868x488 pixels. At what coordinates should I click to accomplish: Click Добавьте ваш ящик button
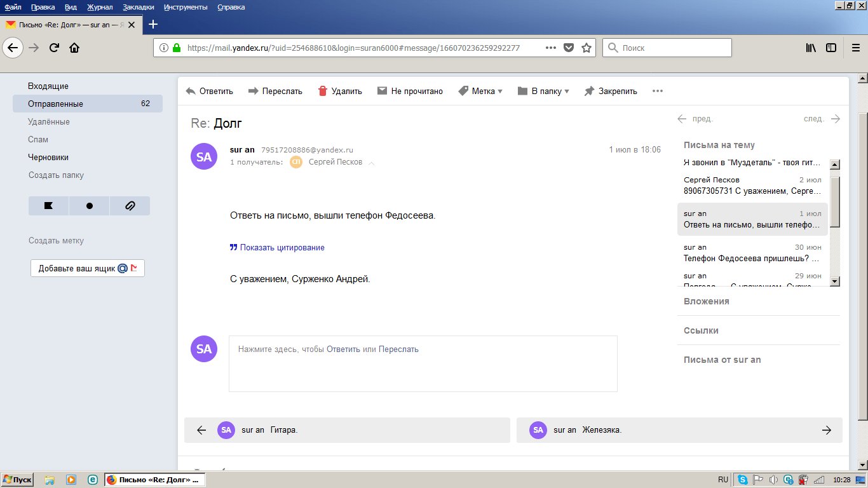coord(88,268)
